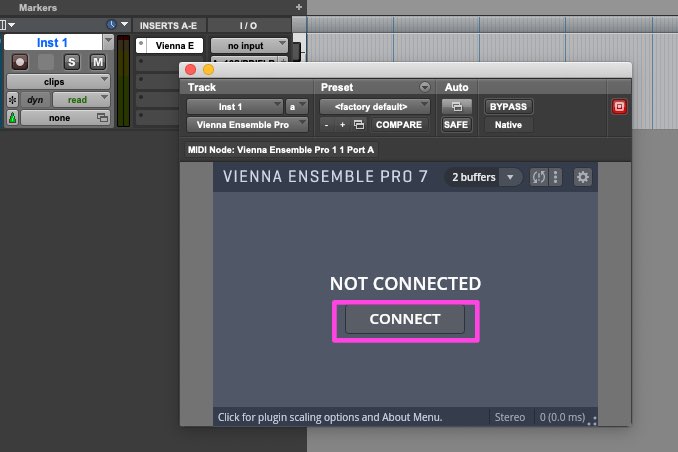678x452 pixels.
Task: Click the latency 0 (0.0 ms) readout
Action: coord(562,417)
